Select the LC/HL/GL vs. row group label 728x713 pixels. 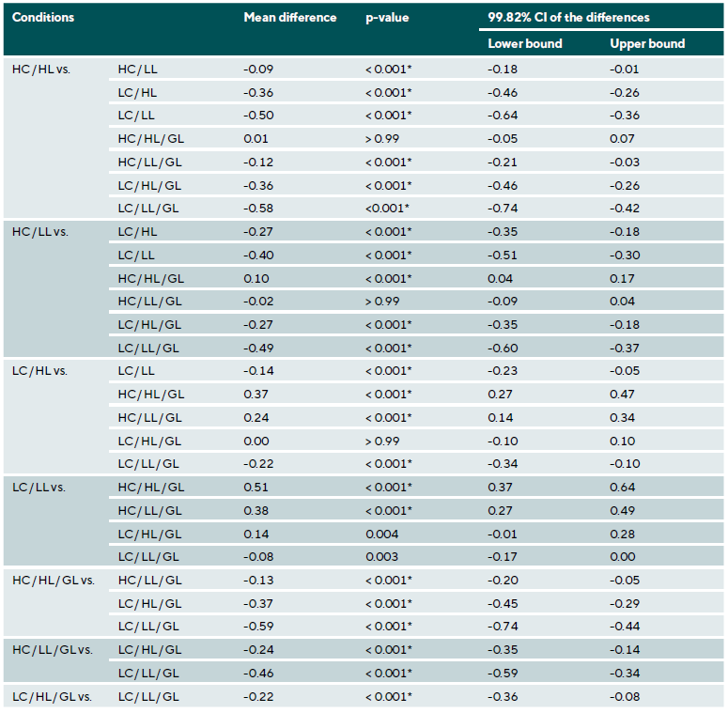pos(53,696)
